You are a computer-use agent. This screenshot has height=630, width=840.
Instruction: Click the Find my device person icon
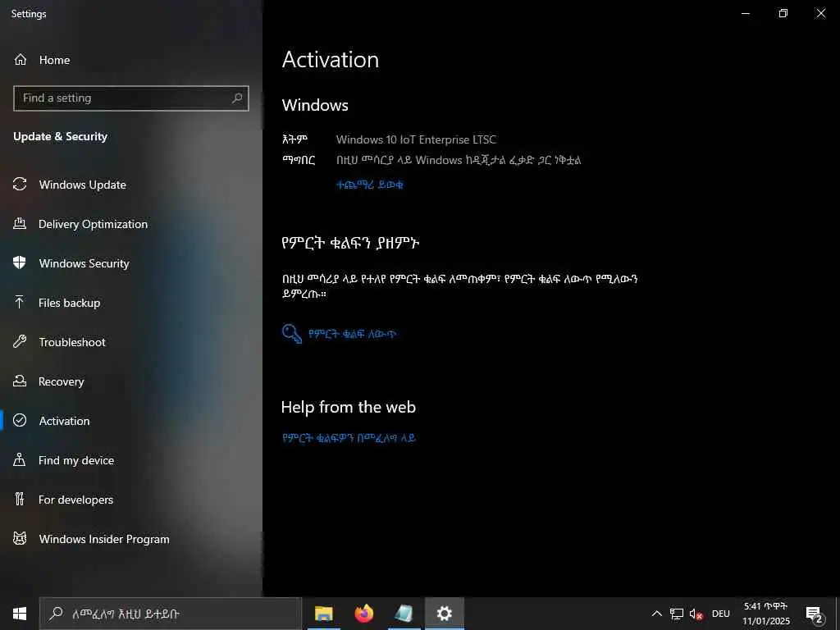coord(20,459)
